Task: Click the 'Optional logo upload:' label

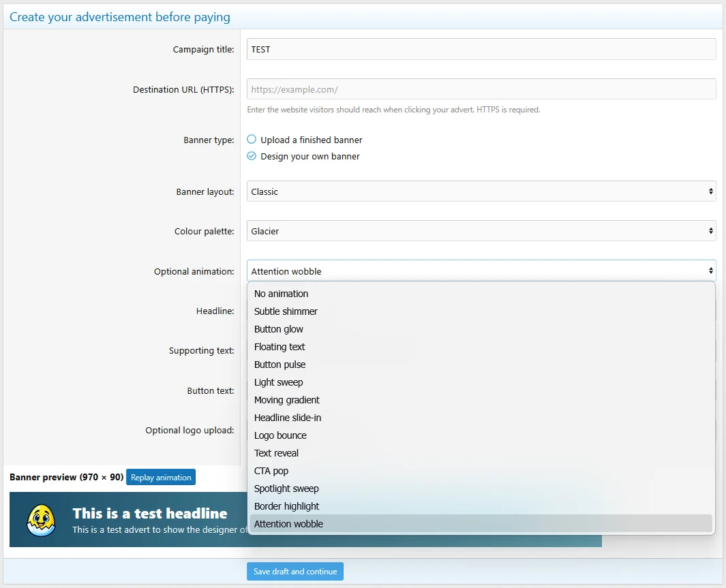Action: (x=190, y=430)
